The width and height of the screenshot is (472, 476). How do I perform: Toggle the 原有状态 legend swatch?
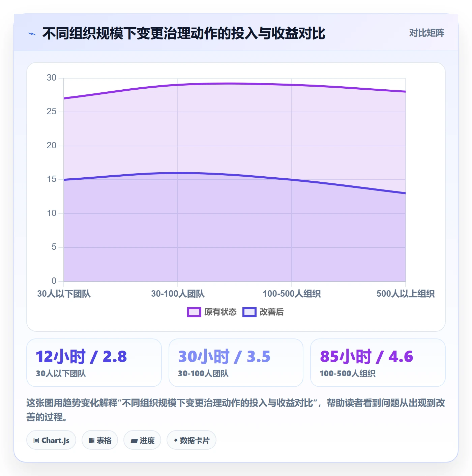(194, 312)
